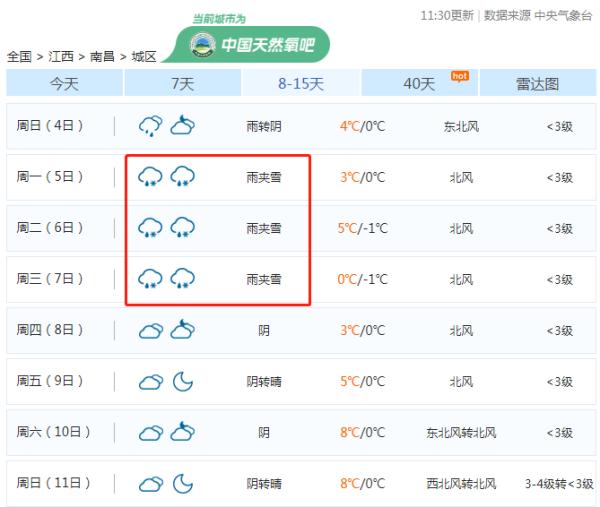Click the 4℃/0℃ temperature value
The width and height of the screenshot is (600, 507).
(362, 126)
